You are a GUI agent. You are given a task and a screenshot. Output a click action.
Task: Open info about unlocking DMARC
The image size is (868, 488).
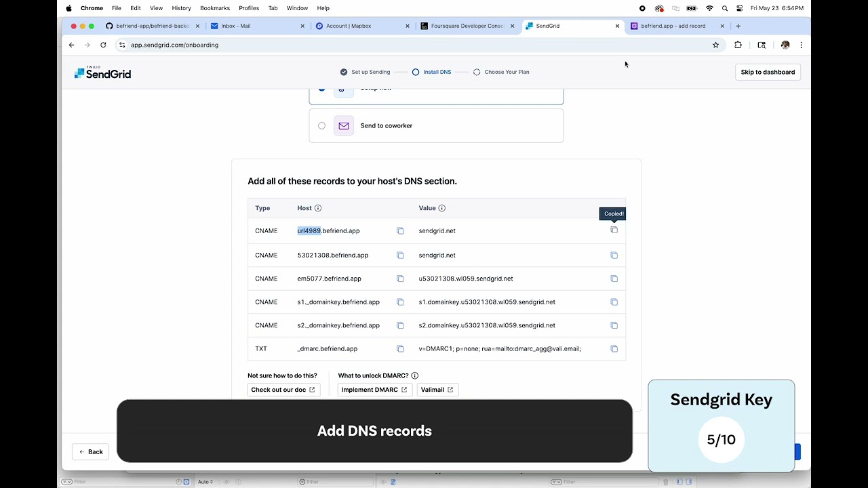click(x=415, y=375)
